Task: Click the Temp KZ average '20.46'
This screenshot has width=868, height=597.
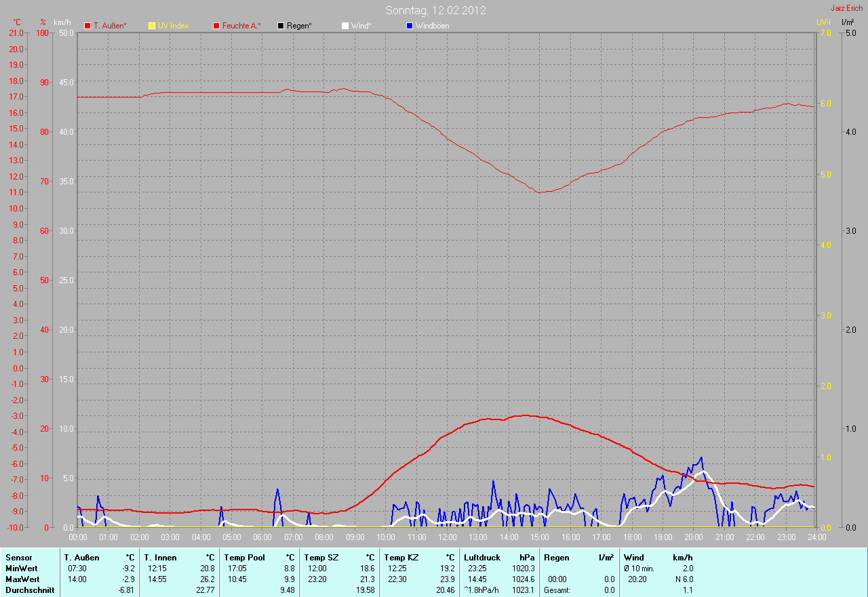Action: [446, 590]
